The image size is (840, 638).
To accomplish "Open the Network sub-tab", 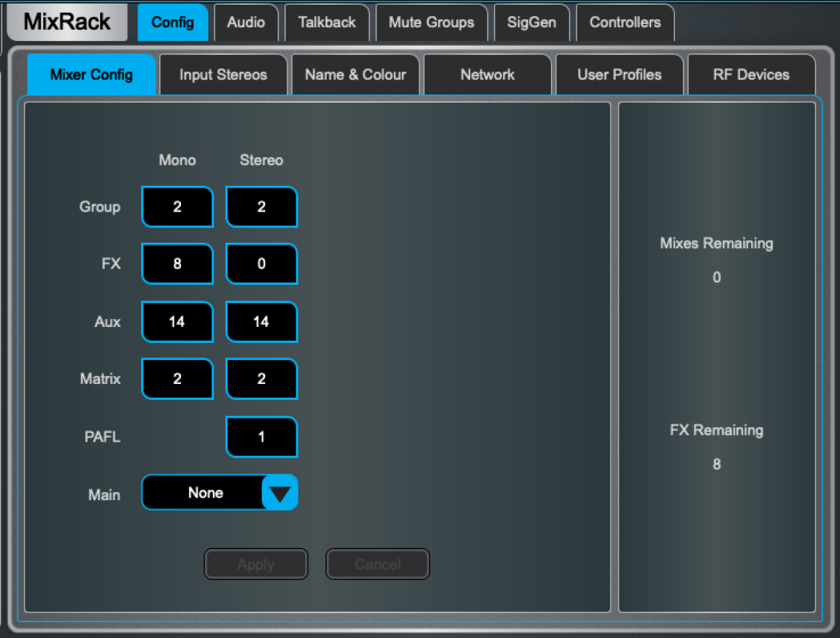I will [487, 74].
